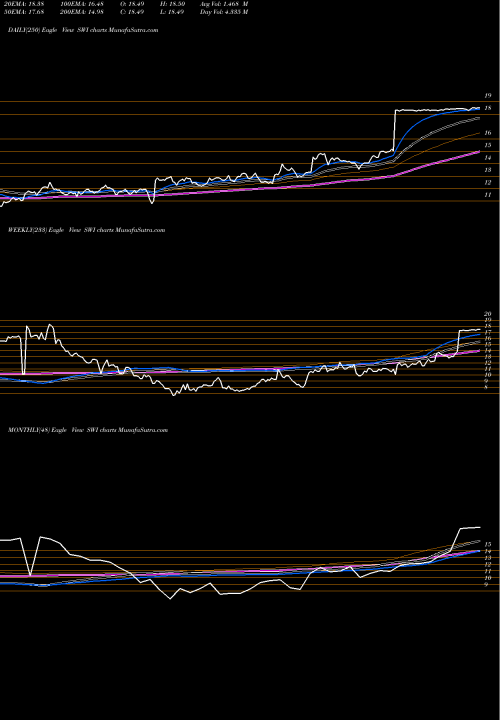This screenshot has height=720, width=500.
Task: Click the Avg Vol reading
Action: tap(224, 4)
